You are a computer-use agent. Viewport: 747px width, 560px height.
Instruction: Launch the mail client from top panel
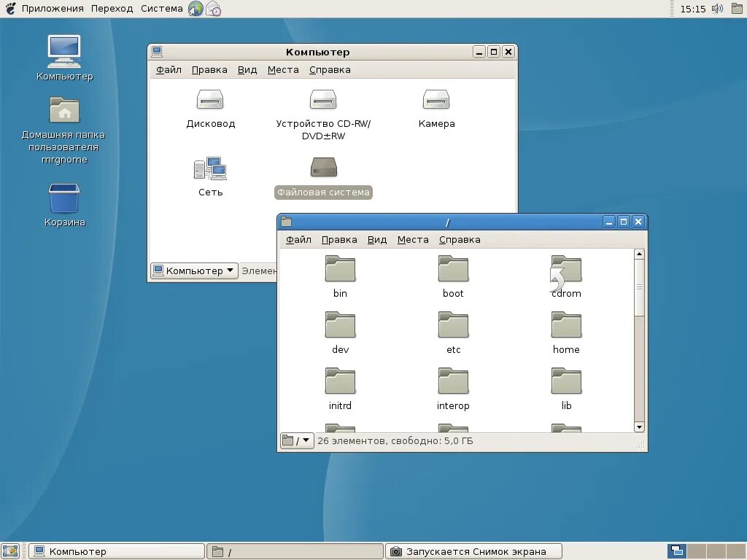(214, 9)
